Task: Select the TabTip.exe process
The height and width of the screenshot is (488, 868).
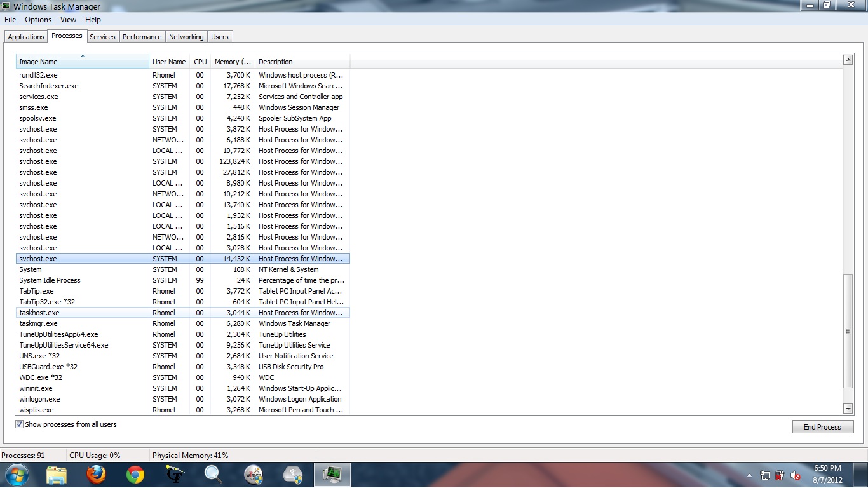Action: 182,291
